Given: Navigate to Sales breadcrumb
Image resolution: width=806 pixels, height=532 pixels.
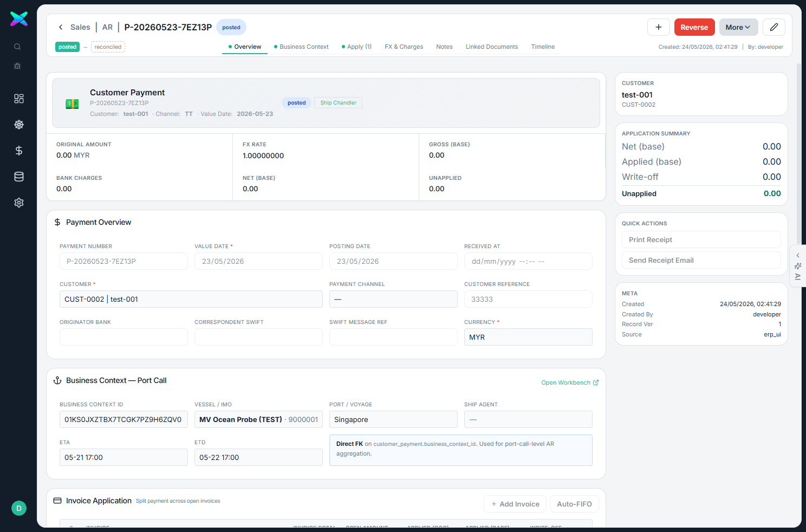Looking at the screenshot, I should (80, 27).
